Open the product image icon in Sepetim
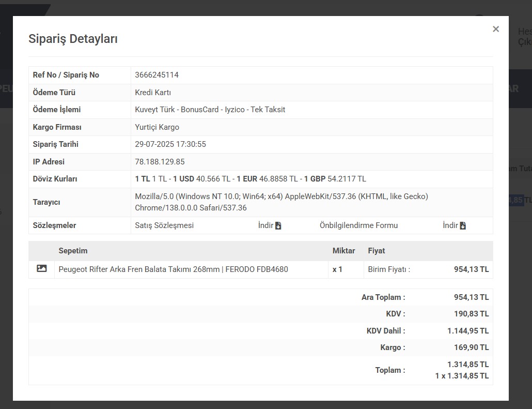This screenshot has width=532, height=409. (x=41, y=269)
